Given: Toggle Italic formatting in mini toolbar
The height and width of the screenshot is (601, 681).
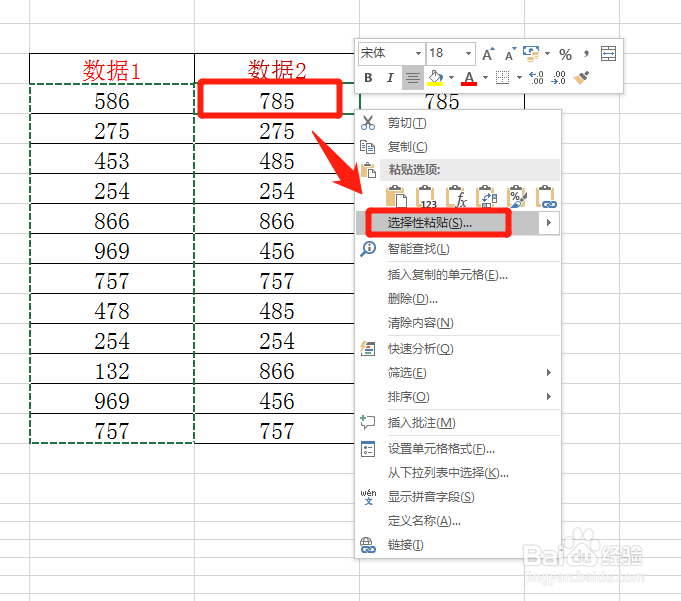Looking at the screenshot, I should point(390,78).
